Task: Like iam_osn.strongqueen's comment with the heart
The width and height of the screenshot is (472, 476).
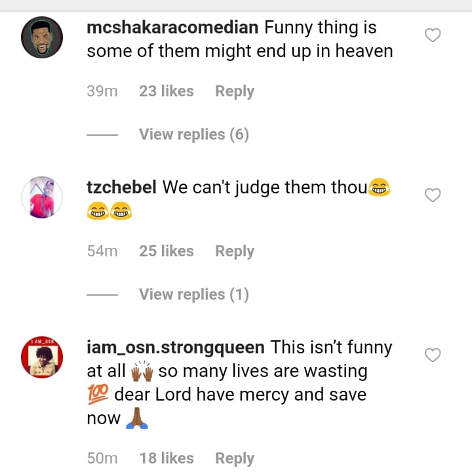Action: point(433,355)
